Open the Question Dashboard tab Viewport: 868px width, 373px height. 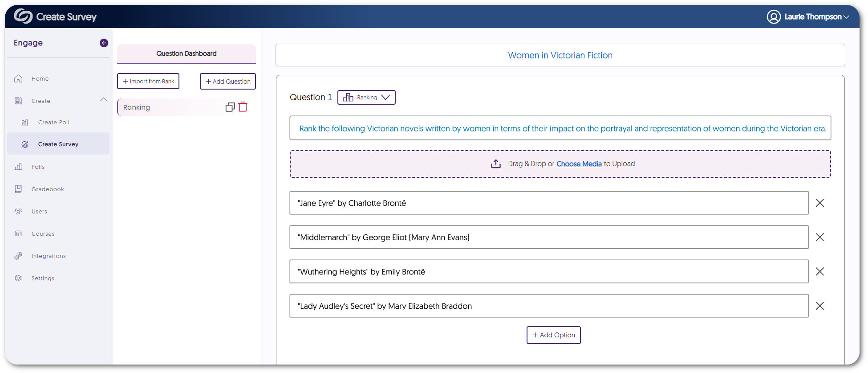[186, 53]
